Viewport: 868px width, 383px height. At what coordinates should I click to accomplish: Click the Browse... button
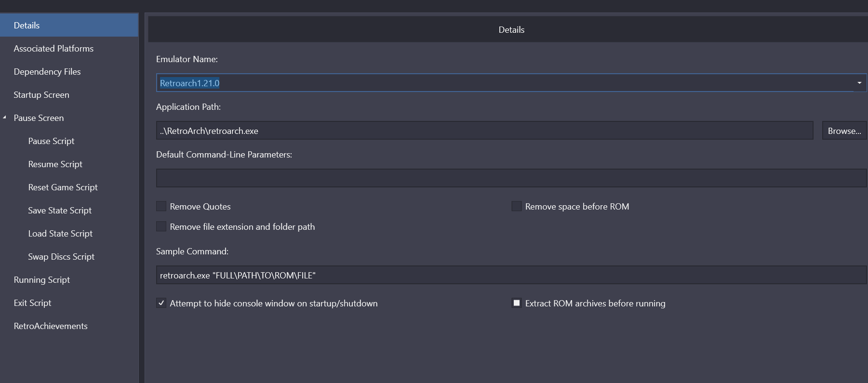844,131
